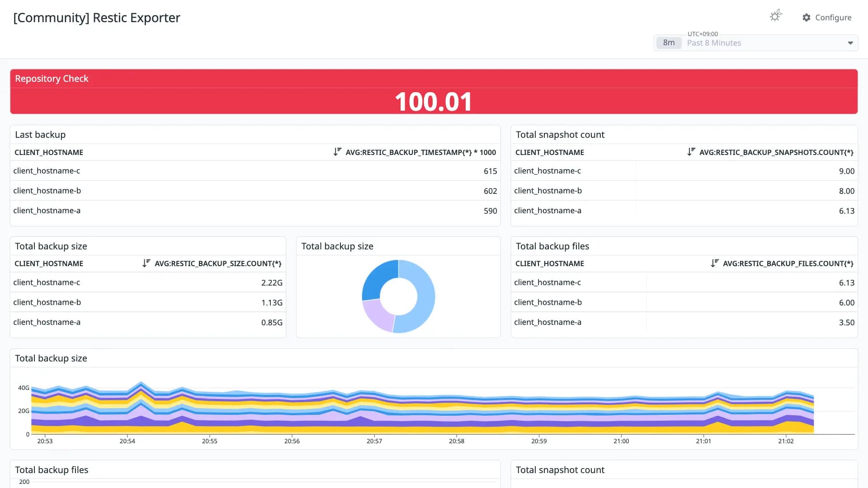The width and height of the screenshot is (868, 488).
Task: Click the 21:00 tick on backup size timeline
Action: 621,441
